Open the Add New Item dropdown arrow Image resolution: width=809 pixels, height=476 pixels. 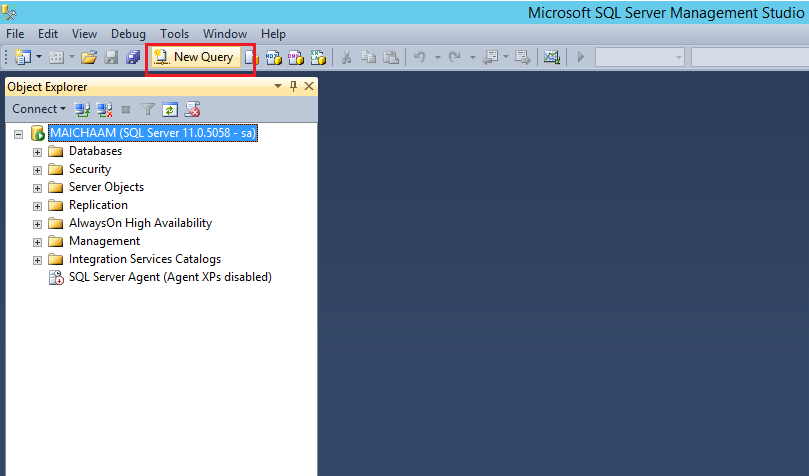click(72, 57)
